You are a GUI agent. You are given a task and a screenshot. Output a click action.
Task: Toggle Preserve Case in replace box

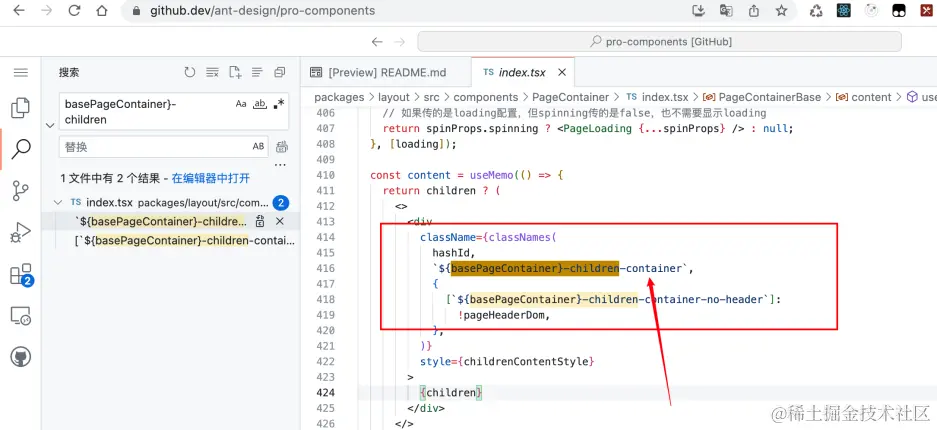(258, 146)
